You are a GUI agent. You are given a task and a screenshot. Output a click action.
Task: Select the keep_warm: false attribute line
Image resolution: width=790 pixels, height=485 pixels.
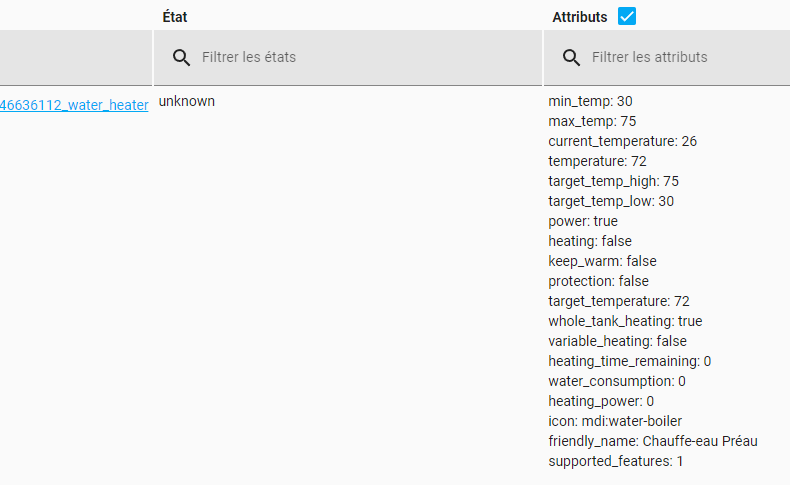tap(603, 261)
